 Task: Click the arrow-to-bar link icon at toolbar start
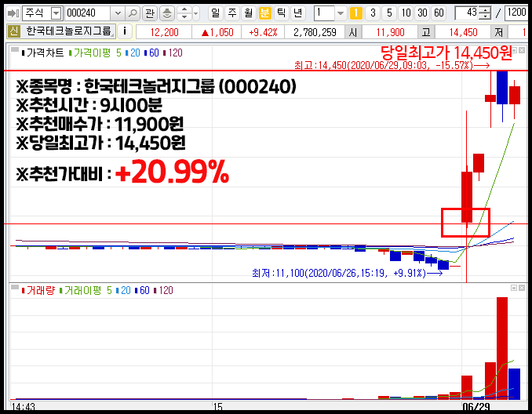pos(13,13)
